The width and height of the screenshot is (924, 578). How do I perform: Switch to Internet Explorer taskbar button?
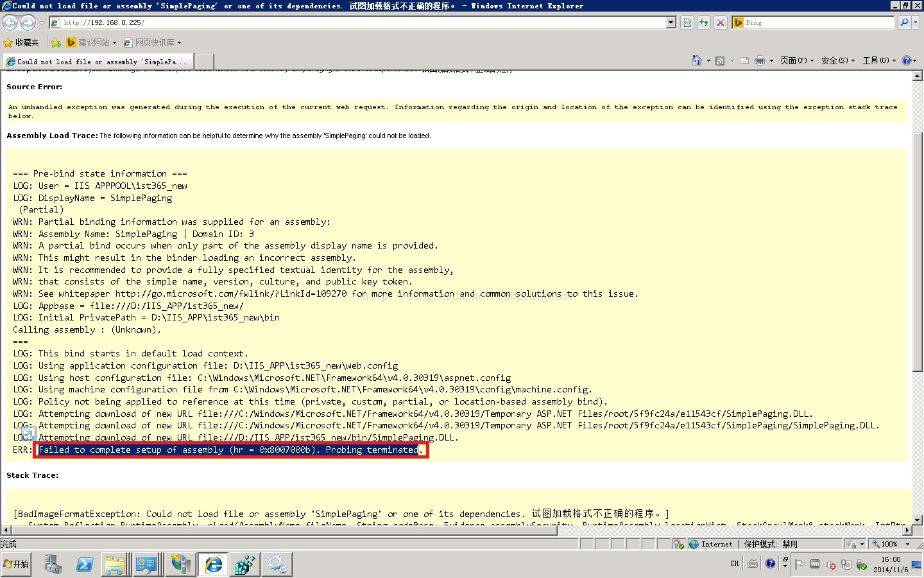pos(213,565)
